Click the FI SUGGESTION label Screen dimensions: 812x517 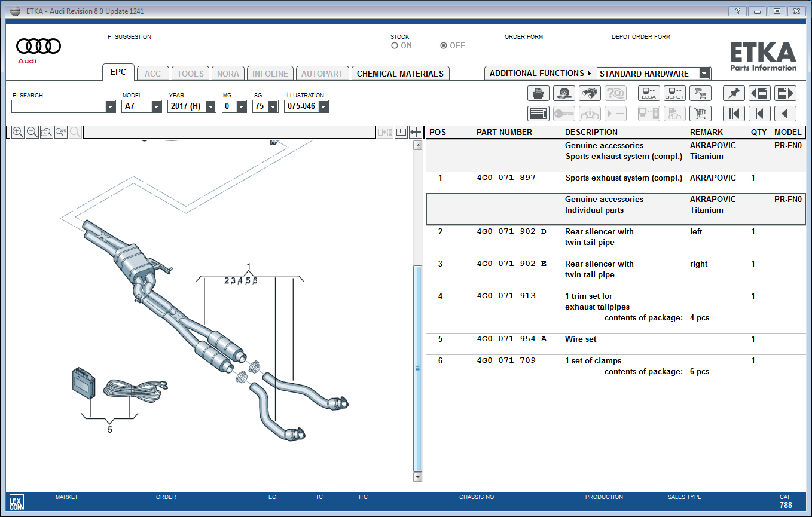pos(129,37)
